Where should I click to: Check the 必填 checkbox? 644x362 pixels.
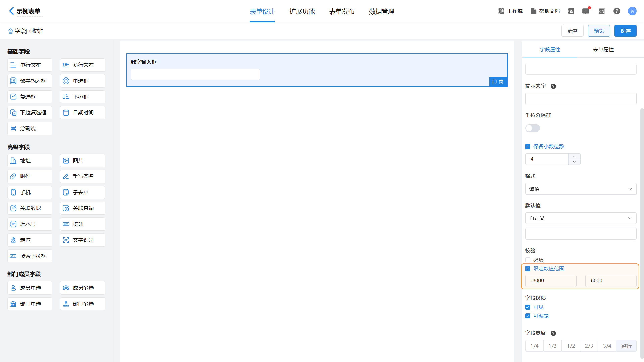click(x=528, y=260)
